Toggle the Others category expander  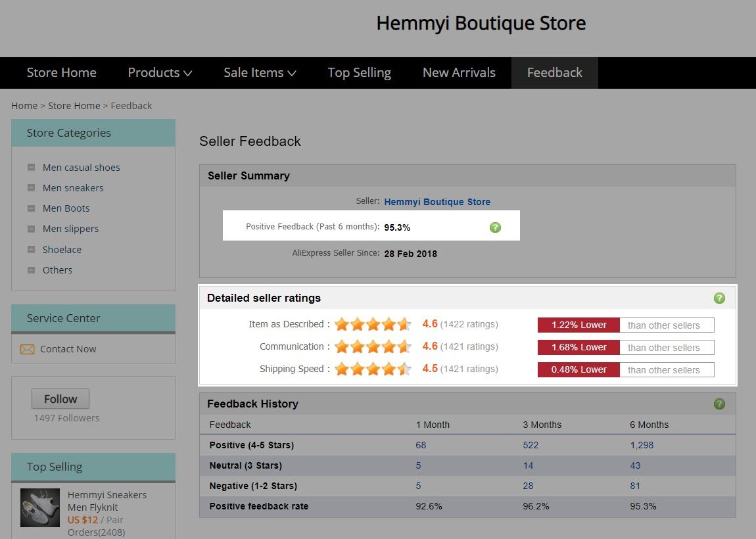point(32,270)
